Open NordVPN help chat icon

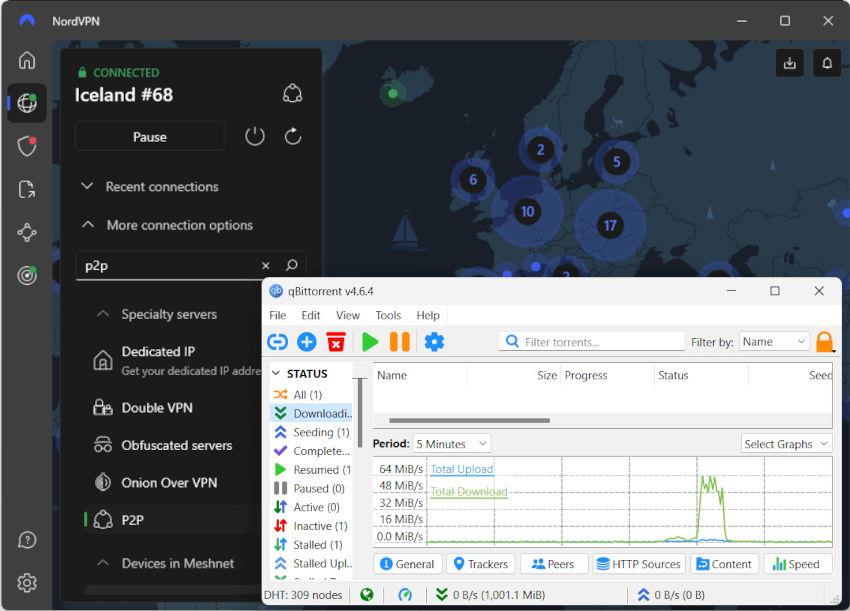[x=27, y=540]
